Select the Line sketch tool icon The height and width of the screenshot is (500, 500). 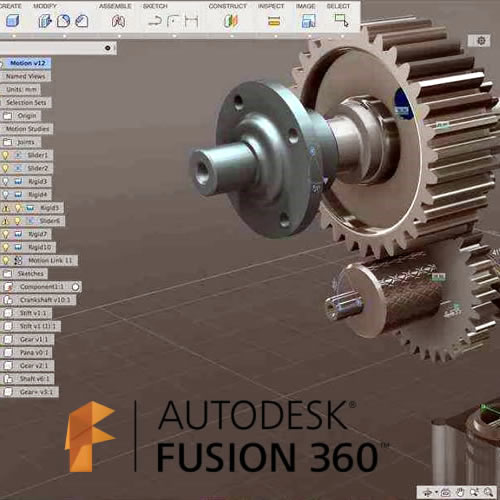[155, 22]
